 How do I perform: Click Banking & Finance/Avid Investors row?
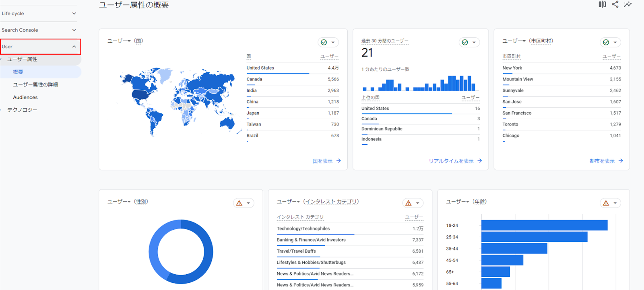click(x=350, y=240)
